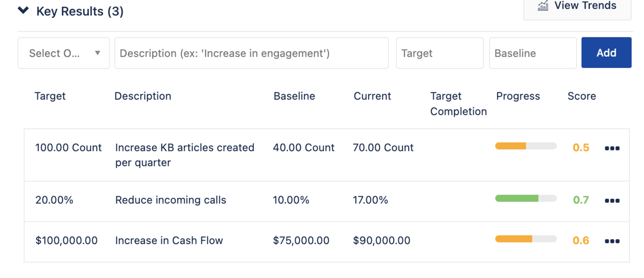Focus the Description input field
The width and height of the screenshot is (644, 278).
point(251,53)
